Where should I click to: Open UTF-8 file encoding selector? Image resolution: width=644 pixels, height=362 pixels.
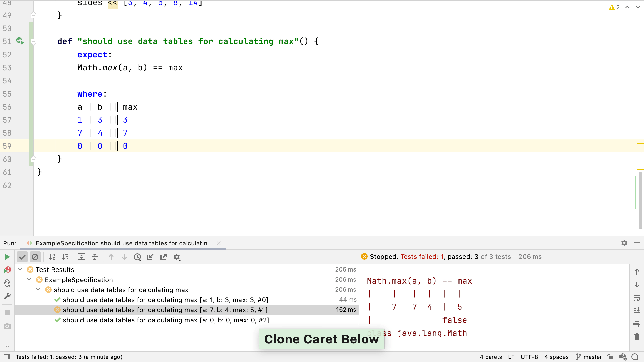(x=529, y=357)
